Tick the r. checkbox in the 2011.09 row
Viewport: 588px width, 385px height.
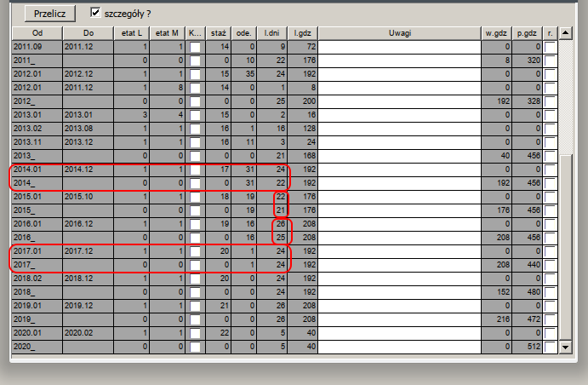(550, 45)
